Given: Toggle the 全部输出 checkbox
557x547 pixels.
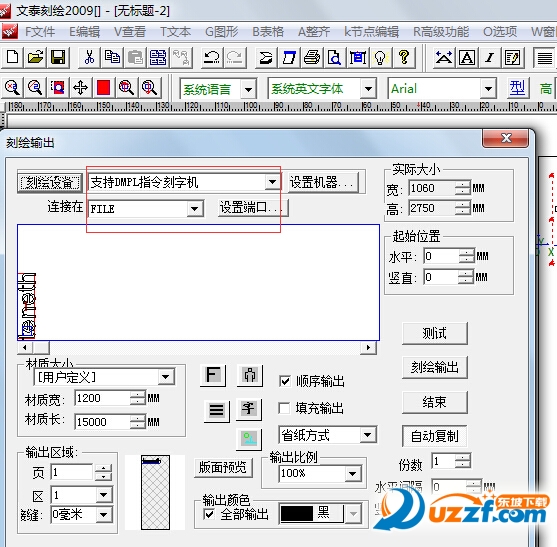Looking at the screenshot, I should click(x=209, y=514).
